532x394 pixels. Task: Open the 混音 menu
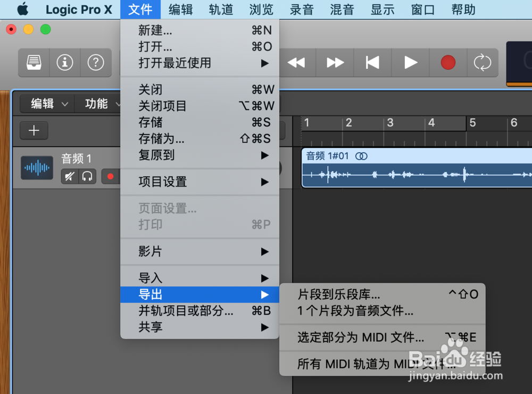(x=342, y=10)
